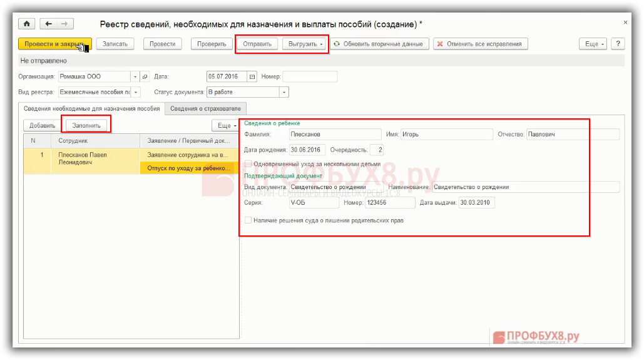
Task: Expand the Организация dropdown list
Action: tap(135, 76)
